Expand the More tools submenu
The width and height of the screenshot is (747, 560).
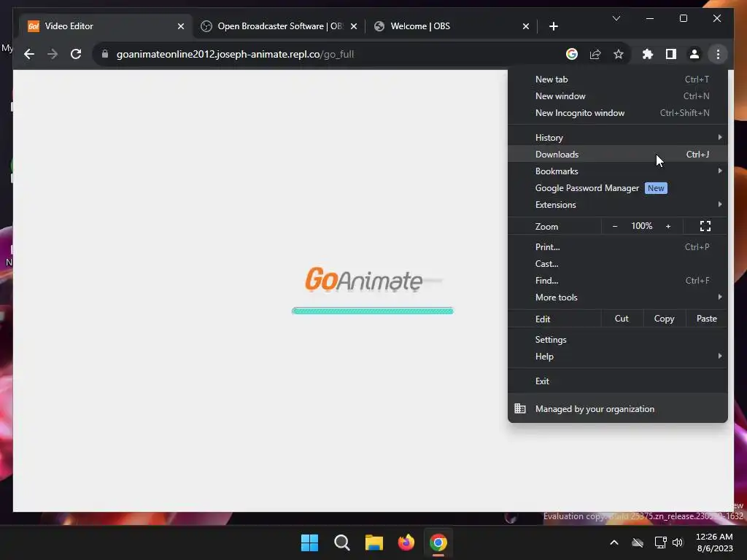[x=617, y=297]
